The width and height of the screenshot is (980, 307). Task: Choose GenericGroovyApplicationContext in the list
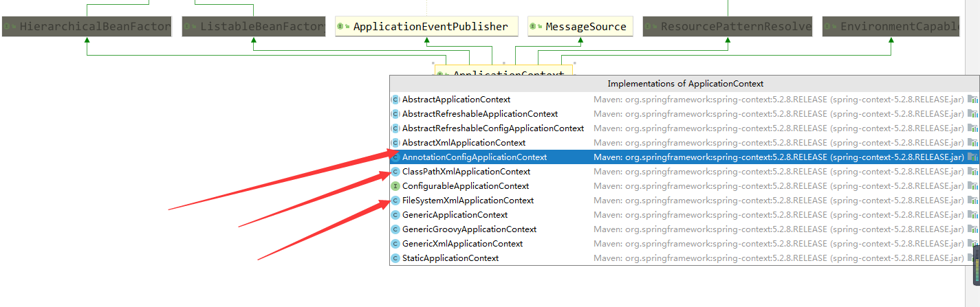(684, 229)
